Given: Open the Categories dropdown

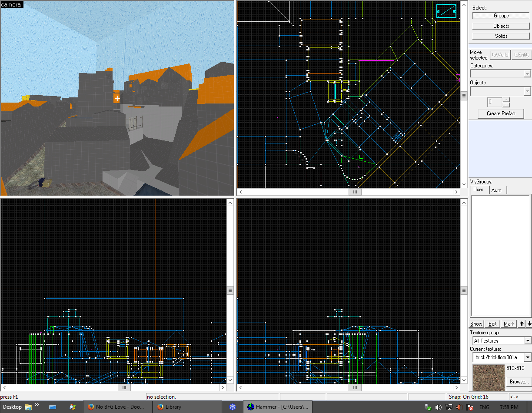Looking at the screenshot, I should [x=527, y=74].
